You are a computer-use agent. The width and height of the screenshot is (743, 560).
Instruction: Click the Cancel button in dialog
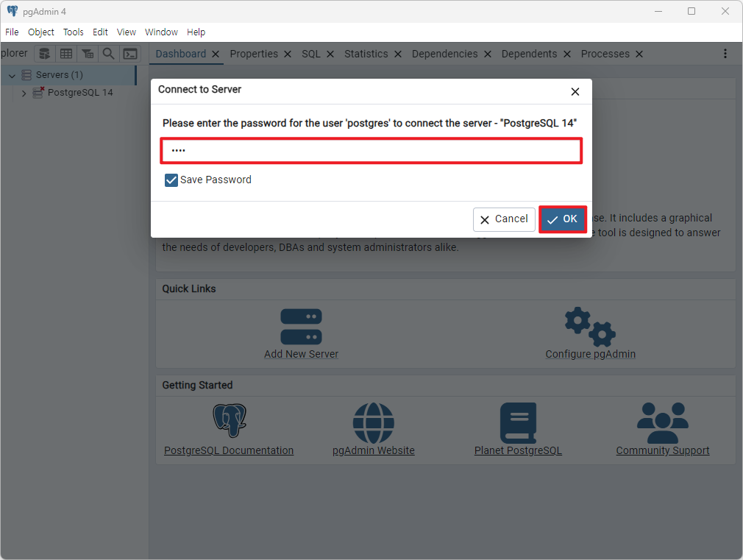(x=504, y=219)
